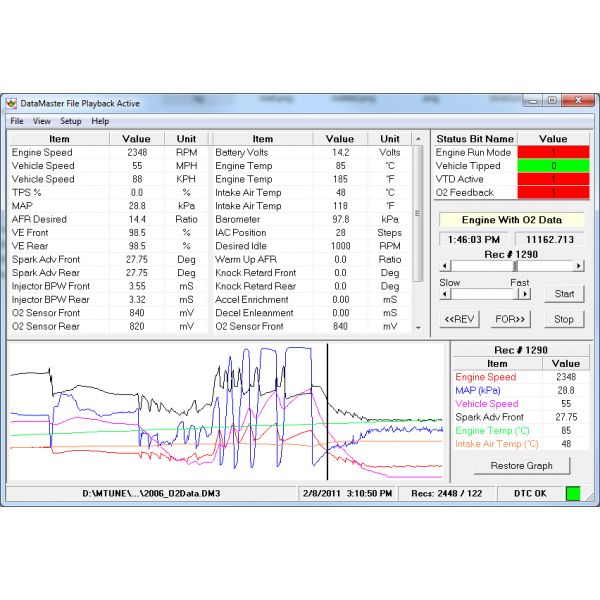Screen dimensions: 600x600
Task: Click the window resize grip in corner
Action: pyautogui.click(x=591, y=497)
